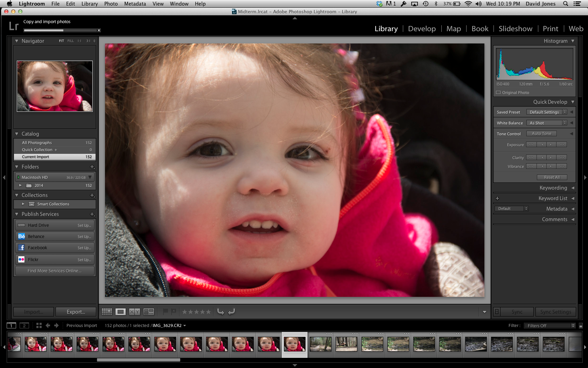Rotate photo counter-clockwise
The width and height of the screenshot is (588, 368).
point(220,312)
